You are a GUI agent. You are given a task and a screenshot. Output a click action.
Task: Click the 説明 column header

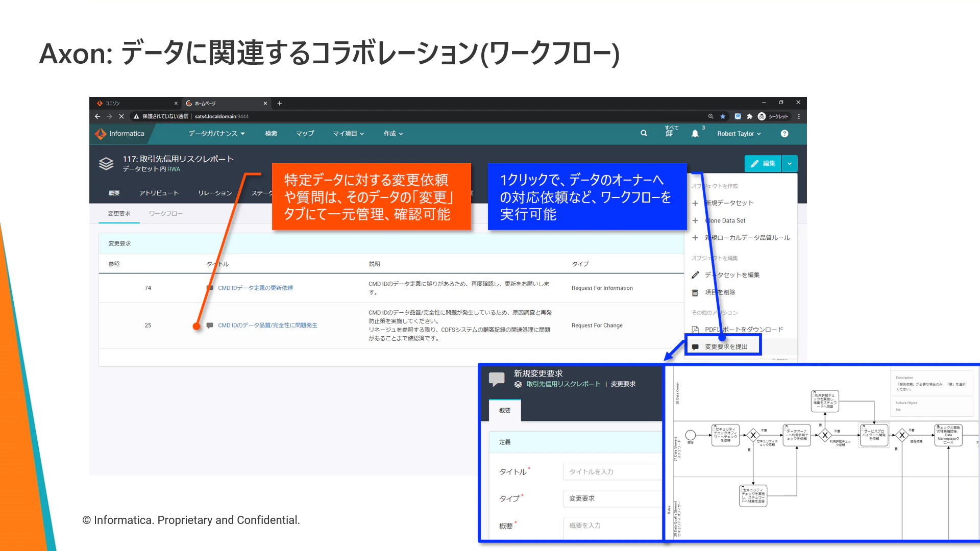[x=374, y=264]
